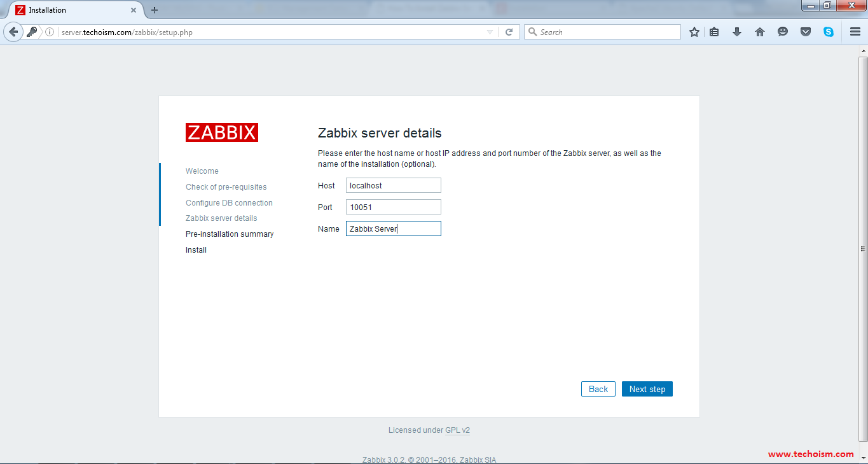Open downloads arrow icon
The height and width of the screenshot is (464, 868).
pyautogui.click(x=737, y=32)
